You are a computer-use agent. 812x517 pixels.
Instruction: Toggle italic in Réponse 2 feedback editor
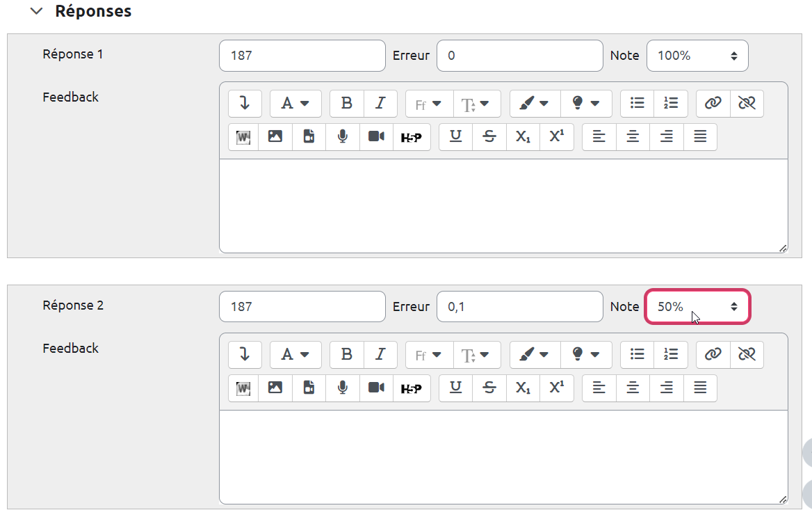click(380, 355)
